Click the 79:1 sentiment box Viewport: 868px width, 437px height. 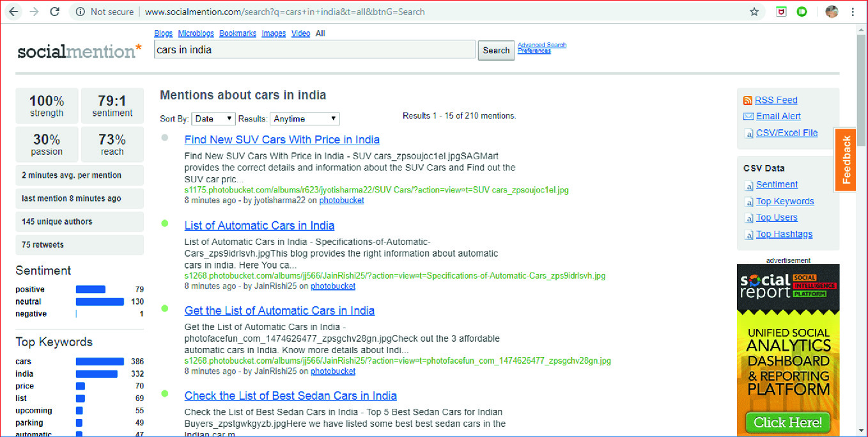(112, 106)
